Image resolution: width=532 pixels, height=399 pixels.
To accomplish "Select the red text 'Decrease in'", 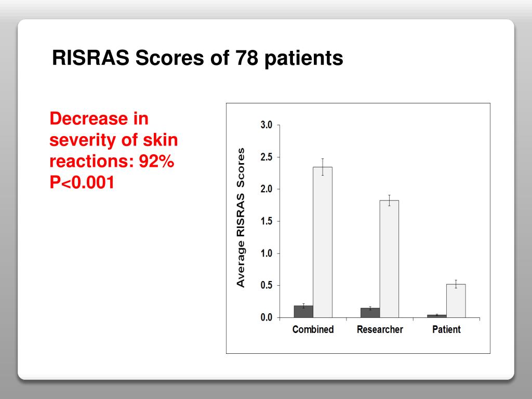I will [x=99, y=118].
